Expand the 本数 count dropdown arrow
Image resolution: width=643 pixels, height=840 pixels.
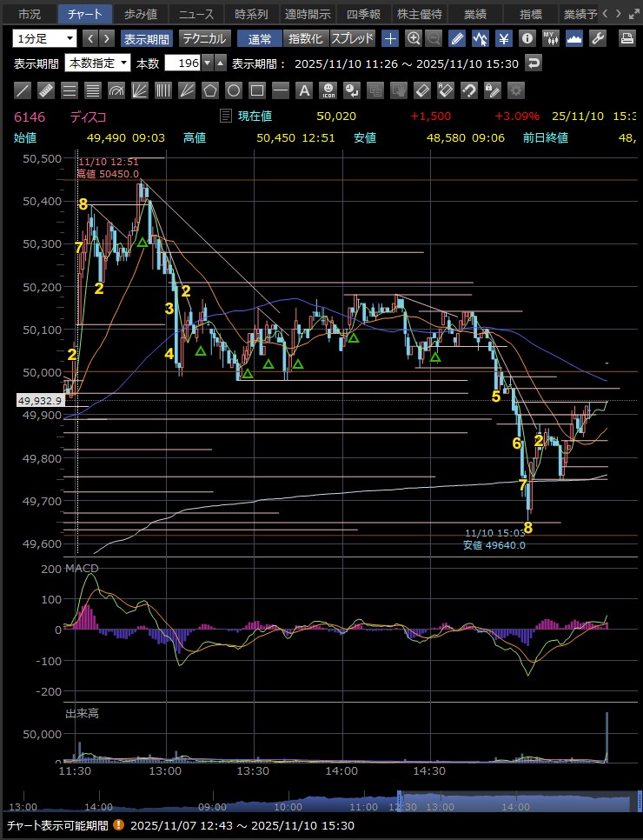(207, 63)
